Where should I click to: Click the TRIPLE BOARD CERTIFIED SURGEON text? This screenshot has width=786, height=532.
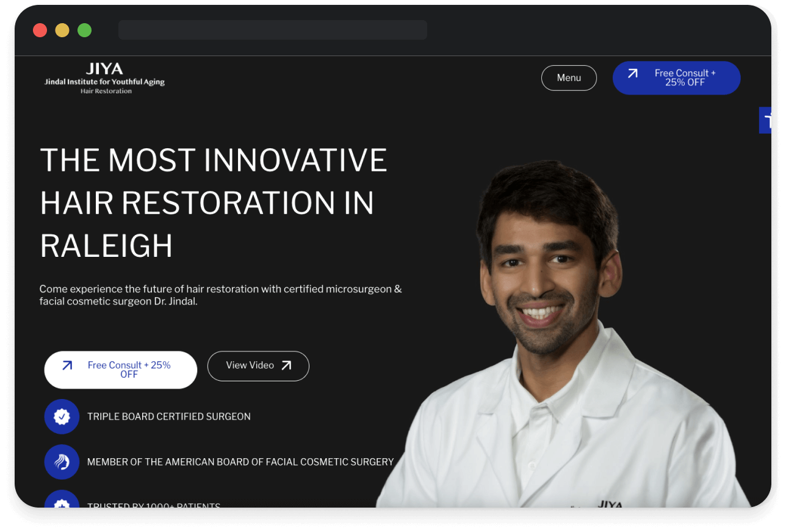[169, 416]
